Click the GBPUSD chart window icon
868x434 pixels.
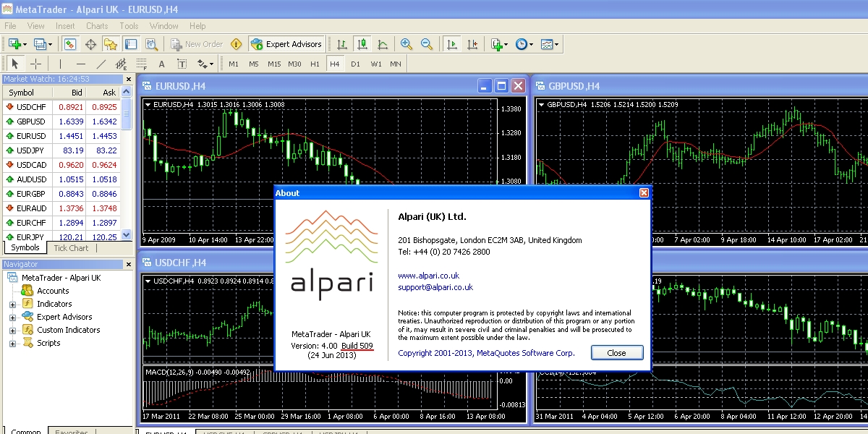pos(540,86)
